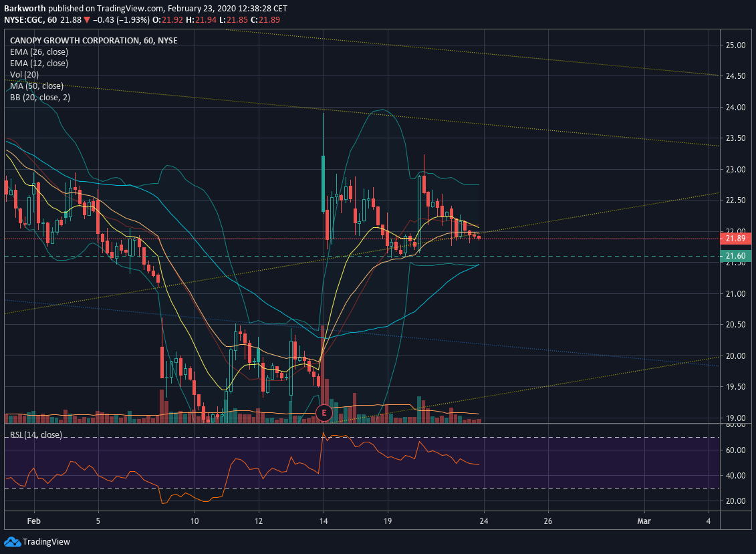Click the TradingView cloud logo icon
This screenshot has height=554, width=756.
[x=12, y=542]
